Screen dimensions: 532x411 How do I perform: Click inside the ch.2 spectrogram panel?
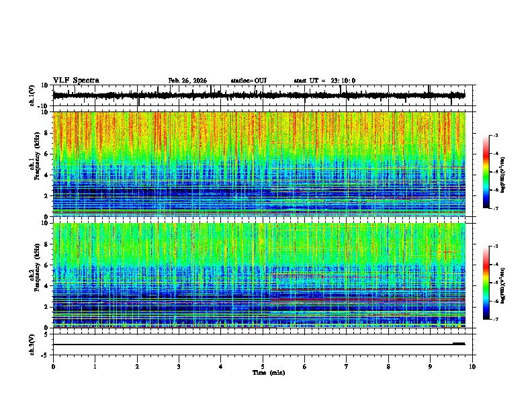259,275
